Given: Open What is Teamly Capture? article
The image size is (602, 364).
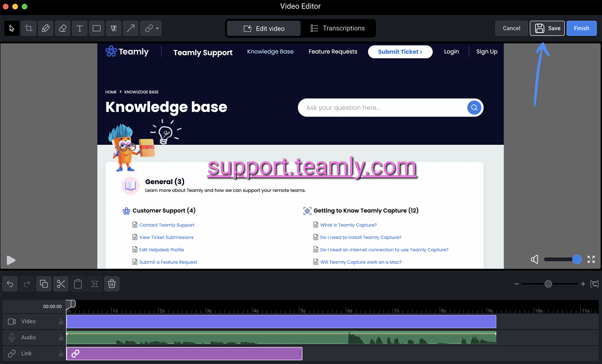Looking at the screenshot, I should (x=348, y=225).
